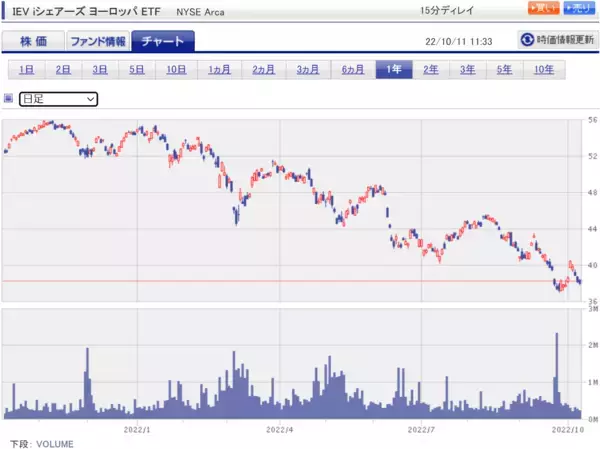Switch chart to 2カ月 range
The height and width of the screenshot is (449, 600).
click(x=264, y=70)
